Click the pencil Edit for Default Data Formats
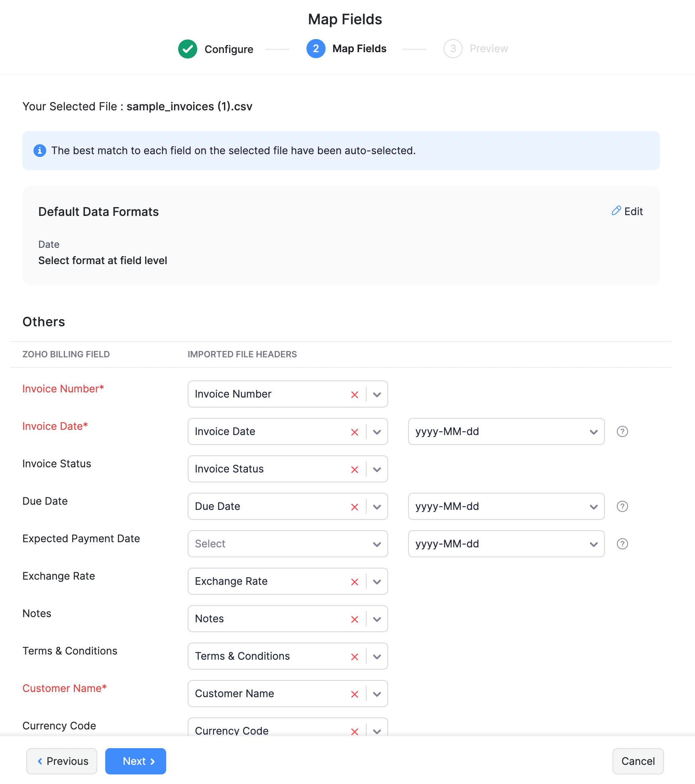 tap(627, 211)
